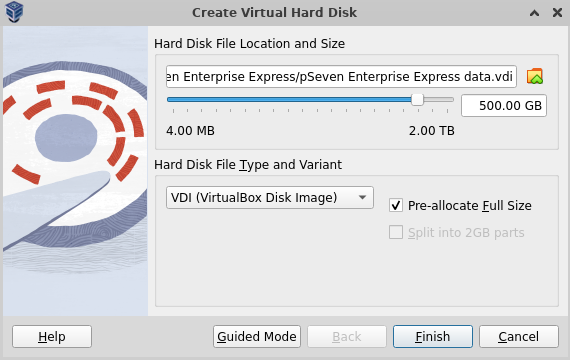Click the roll-up arrow icon in title bar
The image size is (570, 360).
coord(534,13)
